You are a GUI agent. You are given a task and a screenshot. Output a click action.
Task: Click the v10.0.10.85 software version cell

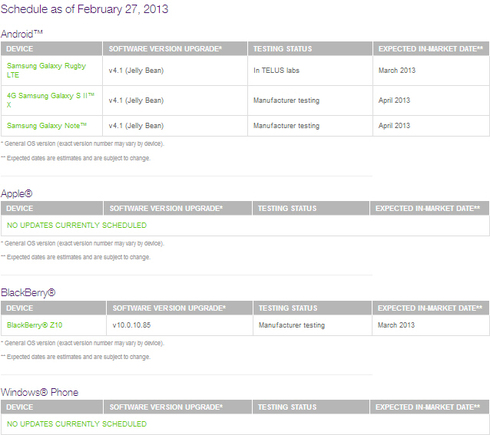[x=132, y=325]
